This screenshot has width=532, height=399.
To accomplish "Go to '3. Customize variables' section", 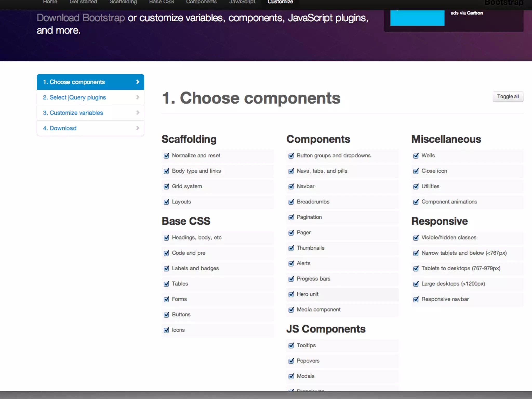I will [x=90, y=113].
